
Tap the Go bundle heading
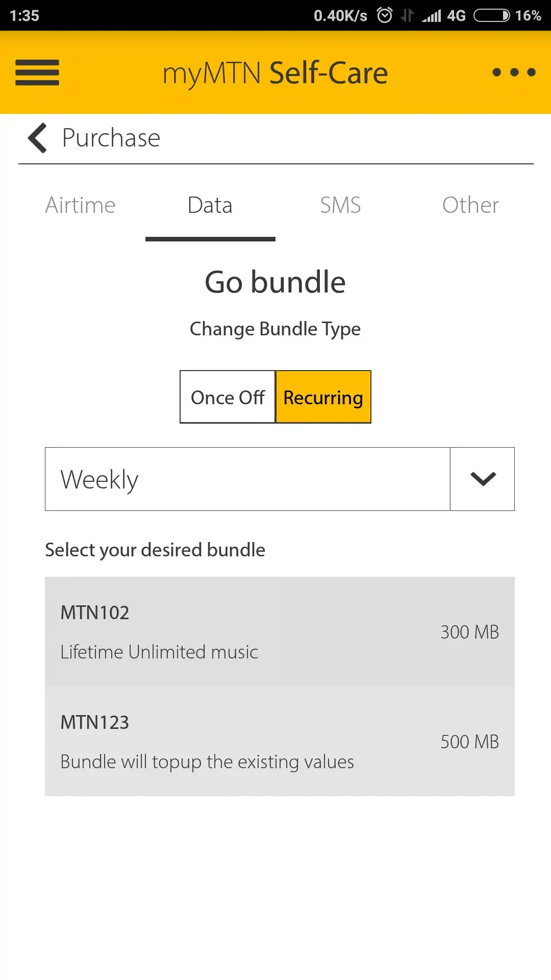(x=275, y=282)
